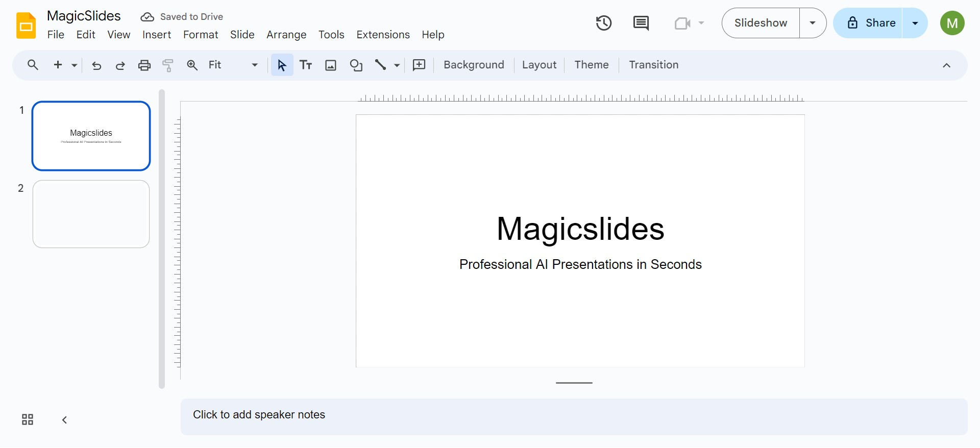The width and height of the screenshot is (980, 448).
Task: Expand the Share options dropdown arrow
Action: coord(915,23)
